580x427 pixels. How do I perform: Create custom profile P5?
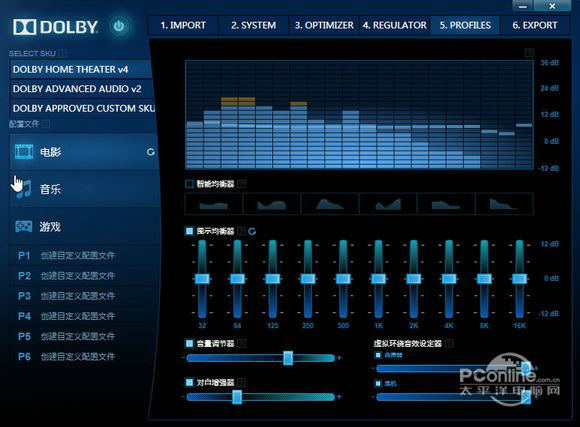(85, 336)
